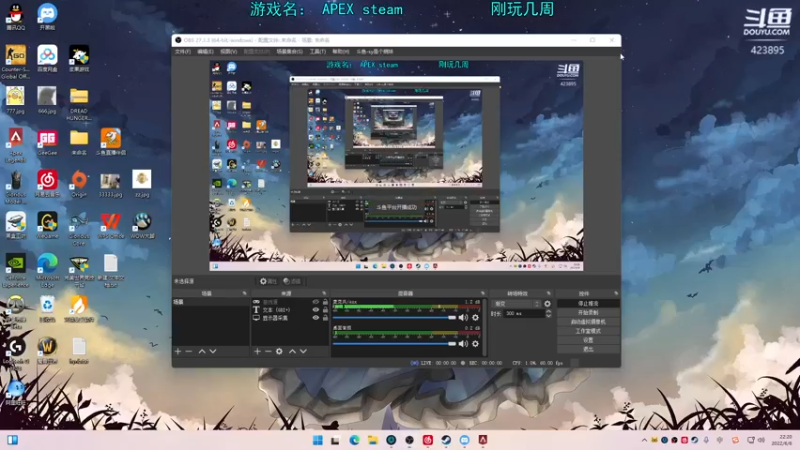Viewport: 800px width, 450px height.
Task: Pop out the 控件 dock panel
Action: point(616,293)
